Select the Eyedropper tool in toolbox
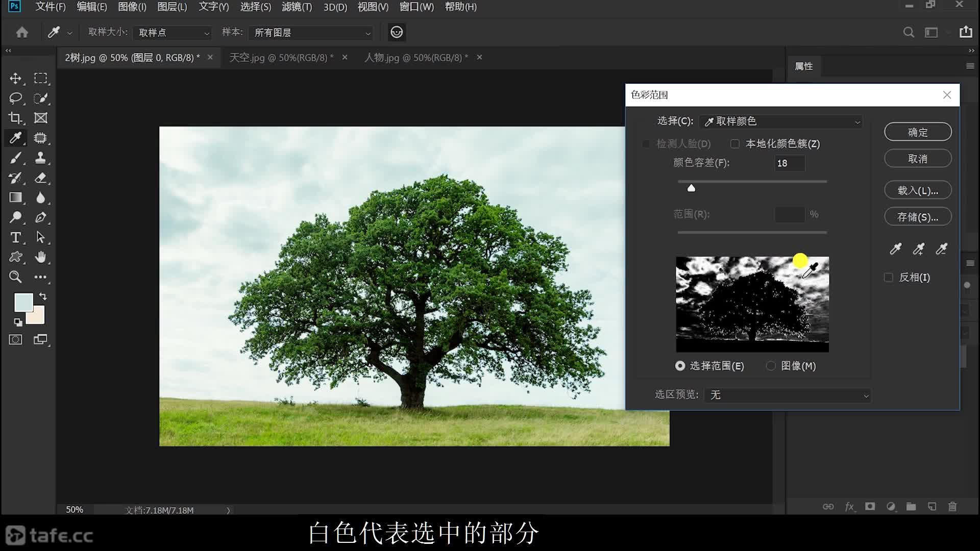The image size is (980, 551). coord(15,138)
